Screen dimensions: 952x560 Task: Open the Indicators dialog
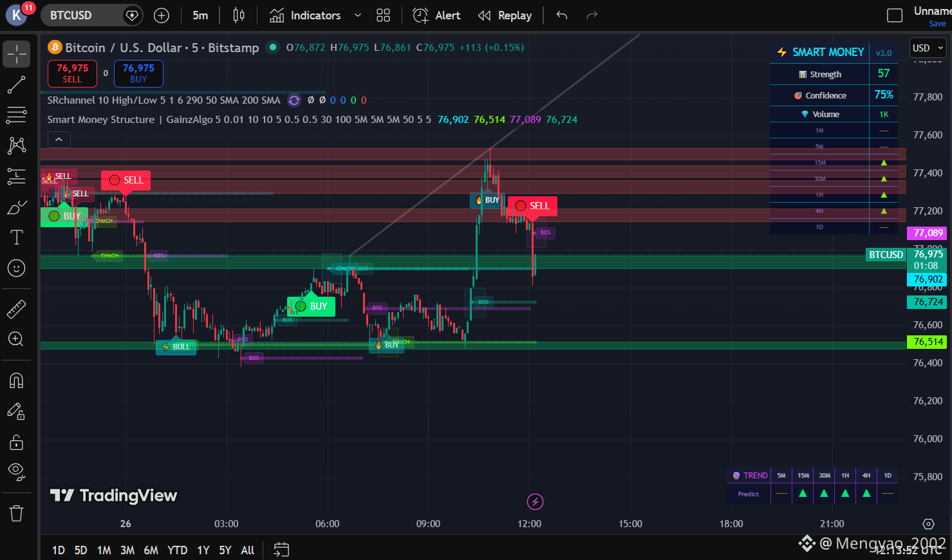305,15
